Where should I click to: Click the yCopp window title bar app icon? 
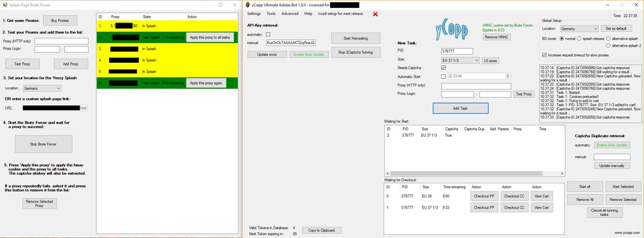(247, 4)
